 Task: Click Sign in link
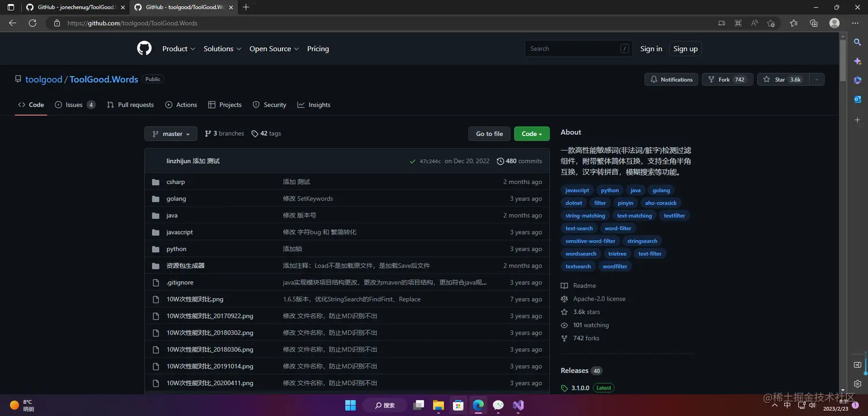pyautogui.click(x=651, y=49)
